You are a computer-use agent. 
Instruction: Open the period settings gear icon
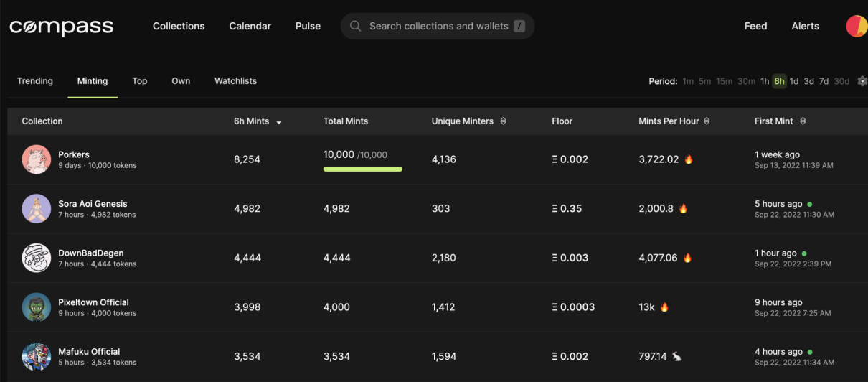point(862,81)
